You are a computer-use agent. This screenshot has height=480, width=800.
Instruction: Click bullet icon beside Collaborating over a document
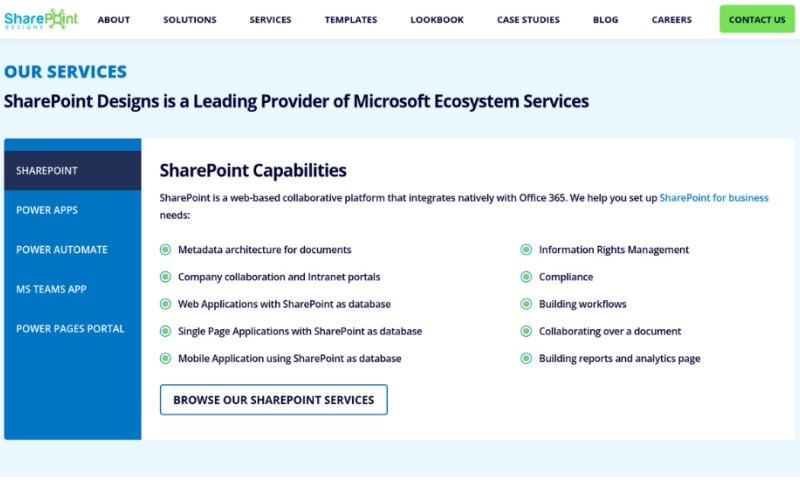pyautogui.click(x=527, y=331)
